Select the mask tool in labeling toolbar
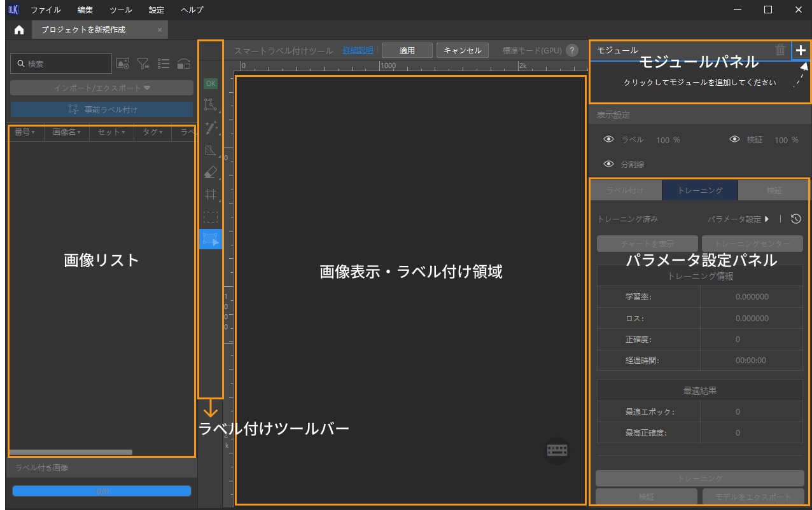 click(x=211, y=151)
